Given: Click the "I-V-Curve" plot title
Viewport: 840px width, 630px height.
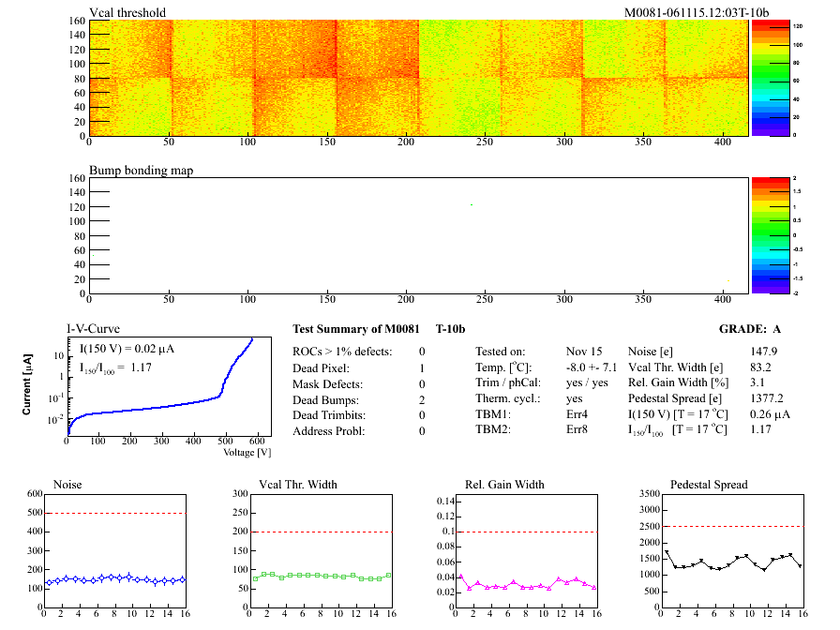Looking at the screenshot, I should pos(93,329).
